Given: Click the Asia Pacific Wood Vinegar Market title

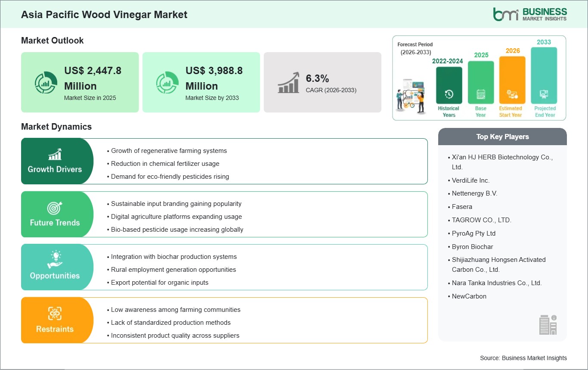Looking at the screenshot, I should [x=104, y=15].
